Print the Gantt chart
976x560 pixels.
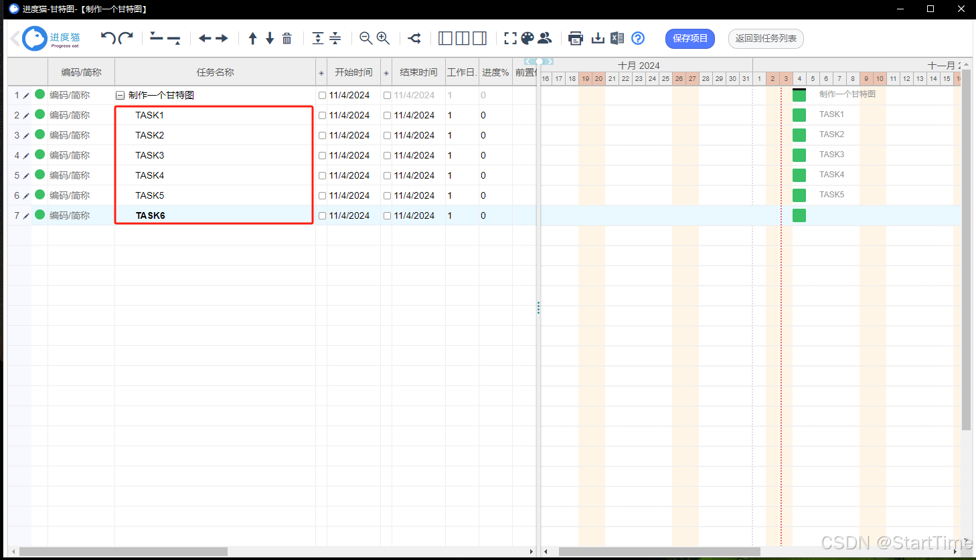(576, 38)
